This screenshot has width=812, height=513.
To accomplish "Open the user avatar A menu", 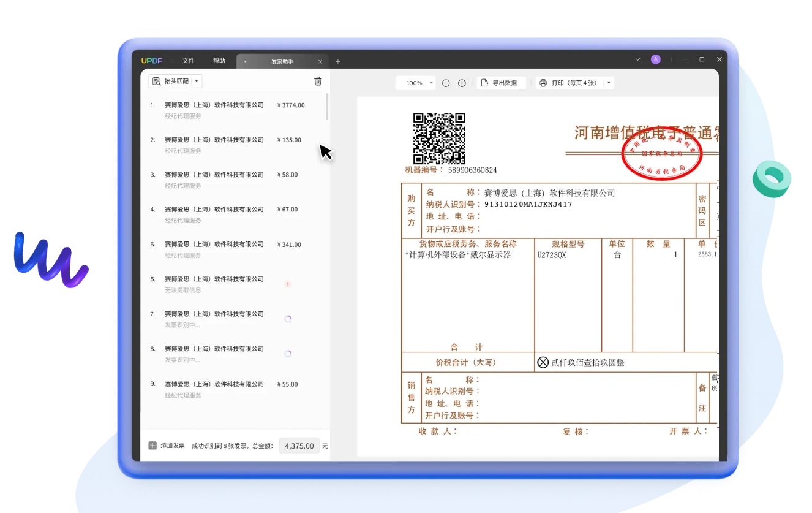I will pyautogui.click(x=656, y=59).
